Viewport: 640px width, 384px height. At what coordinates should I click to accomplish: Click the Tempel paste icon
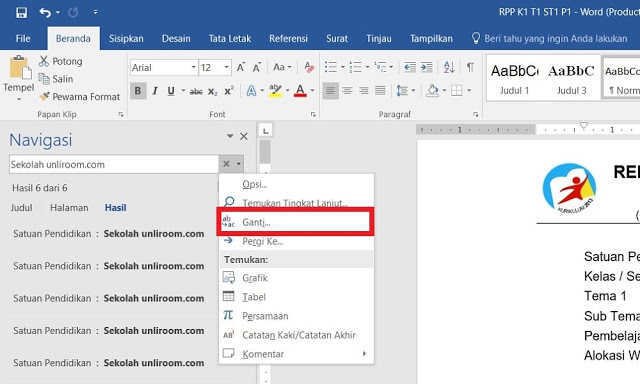point(19,67)
